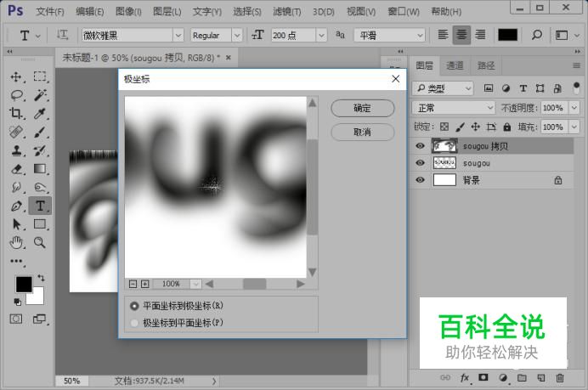Viewport: 588px width, 390px height.
Task: Select the History Brush tool
Action: tap(40, 150)
